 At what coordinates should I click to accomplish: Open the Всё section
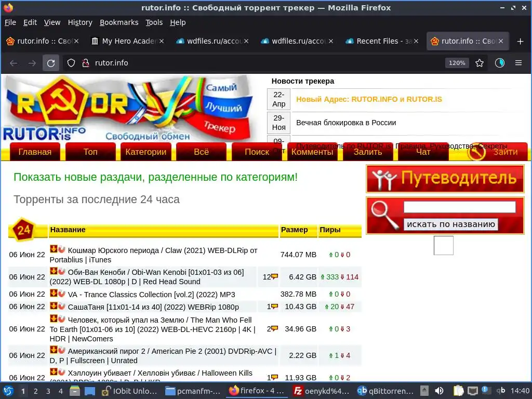coord(201,152)
